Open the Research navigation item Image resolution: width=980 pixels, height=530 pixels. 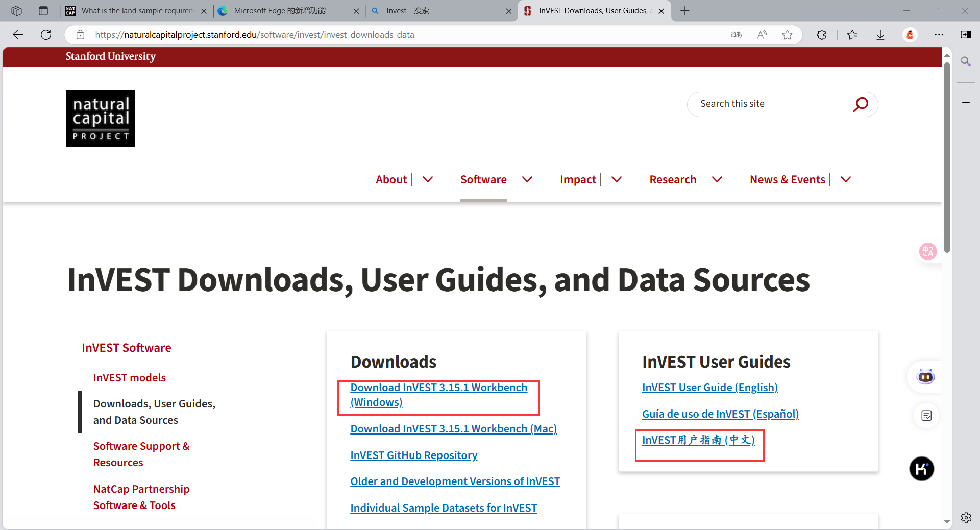(673, 180)
